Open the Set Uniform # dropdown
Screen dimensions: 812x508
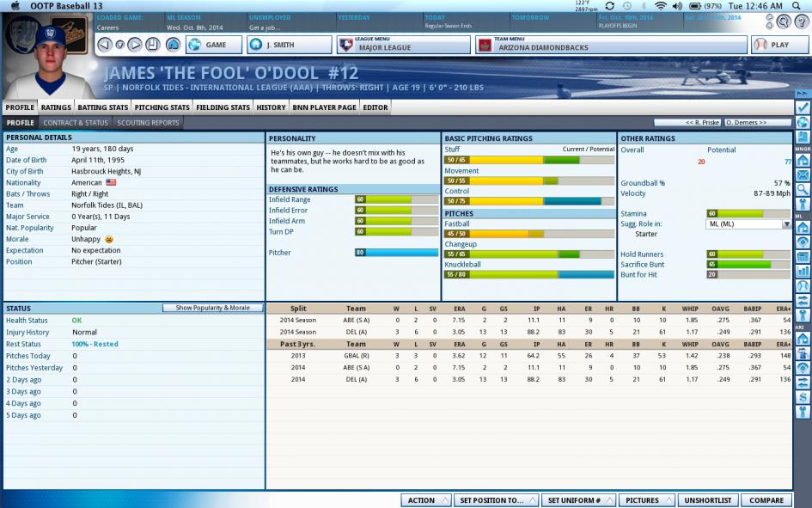578,500
